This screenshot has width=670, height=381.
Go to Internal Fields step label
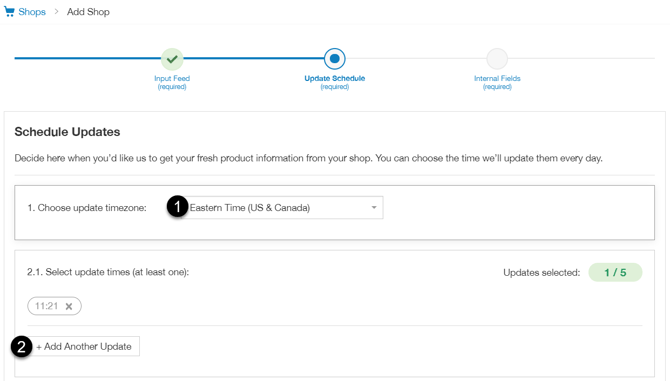click(x=497, y=82)
